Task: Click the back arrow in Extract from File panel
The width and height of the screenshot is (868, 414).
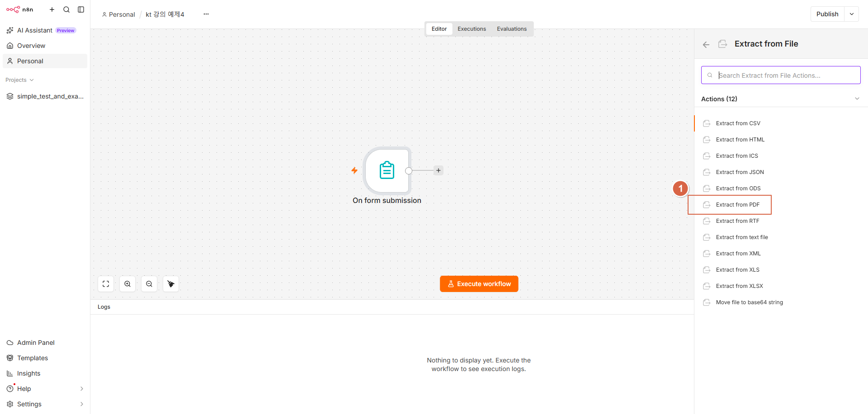Action: [706, 44]
